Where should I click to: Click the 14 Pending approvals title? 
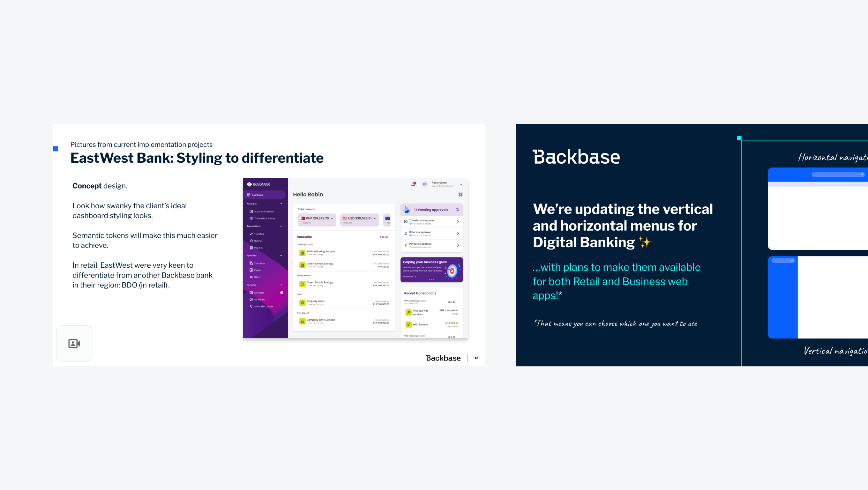tap(431, 210)
